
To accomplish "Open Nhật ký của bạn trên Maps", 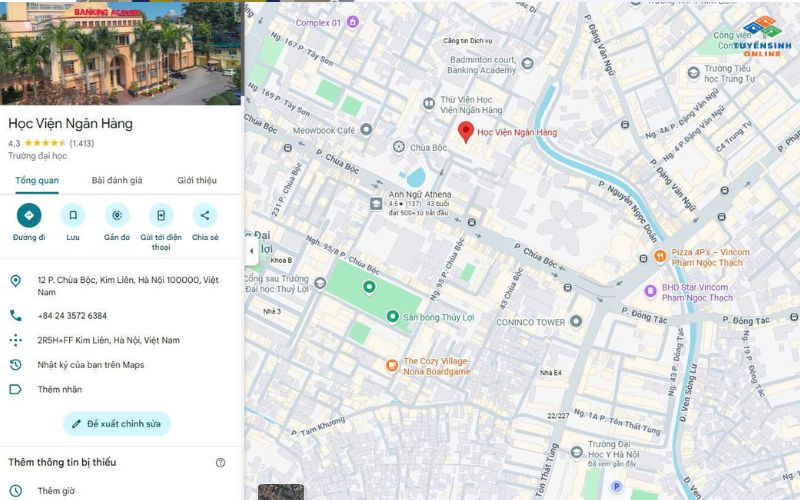I will click(x=91, y=365).
